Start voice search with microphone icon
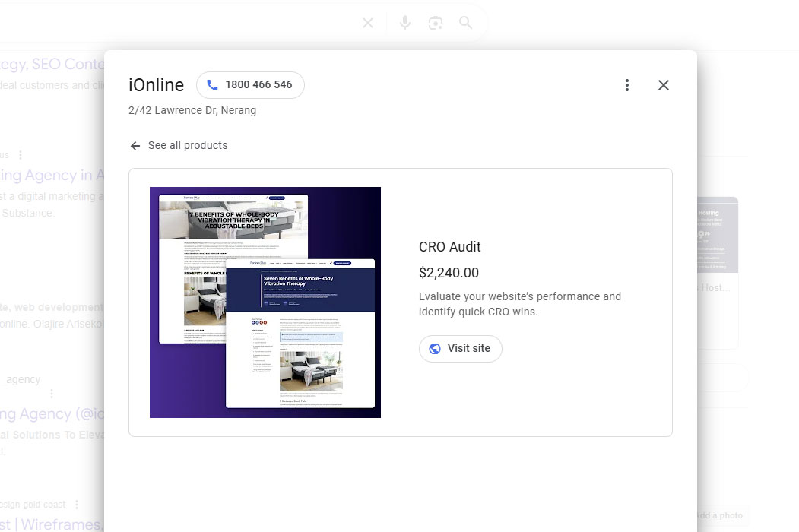The image size is (799, 532). (x=405, y=23)
